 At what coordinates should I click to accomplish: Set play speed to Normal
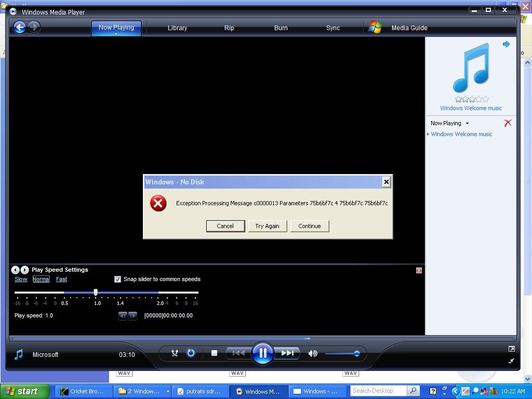pos(41,279)
